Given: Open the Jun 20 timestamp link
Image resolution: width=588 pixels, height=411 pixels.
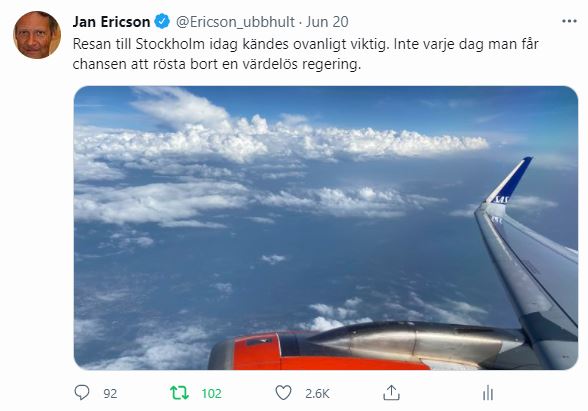Looking at the screenshot, I should (327, 22).
